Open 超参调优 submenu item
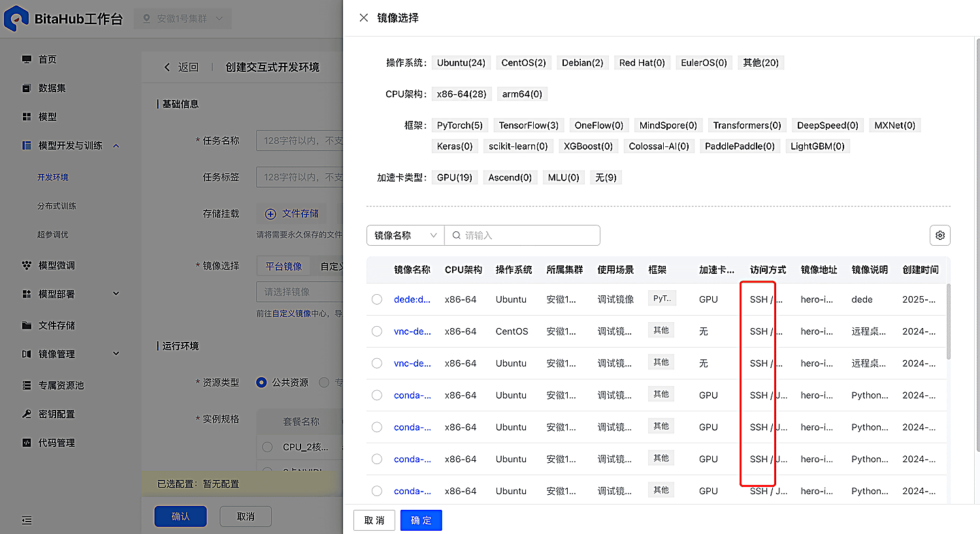 tap(53, 235)
